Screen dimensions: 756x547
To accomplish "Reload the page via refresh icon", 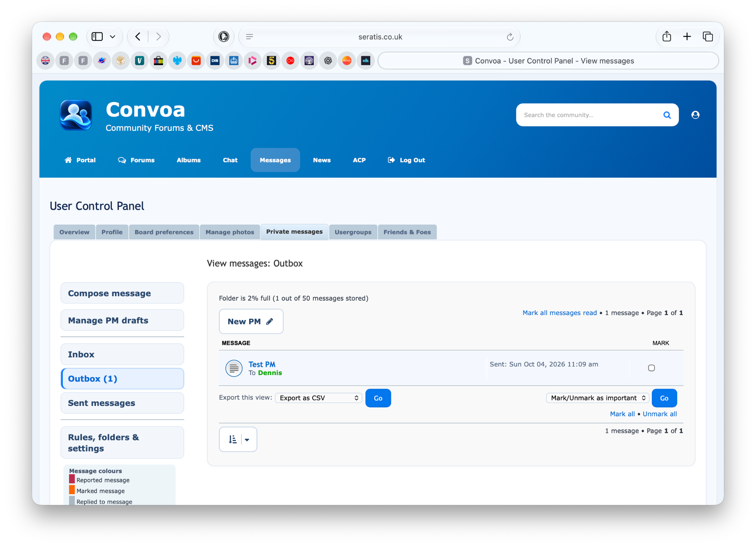I will [510, 37].
